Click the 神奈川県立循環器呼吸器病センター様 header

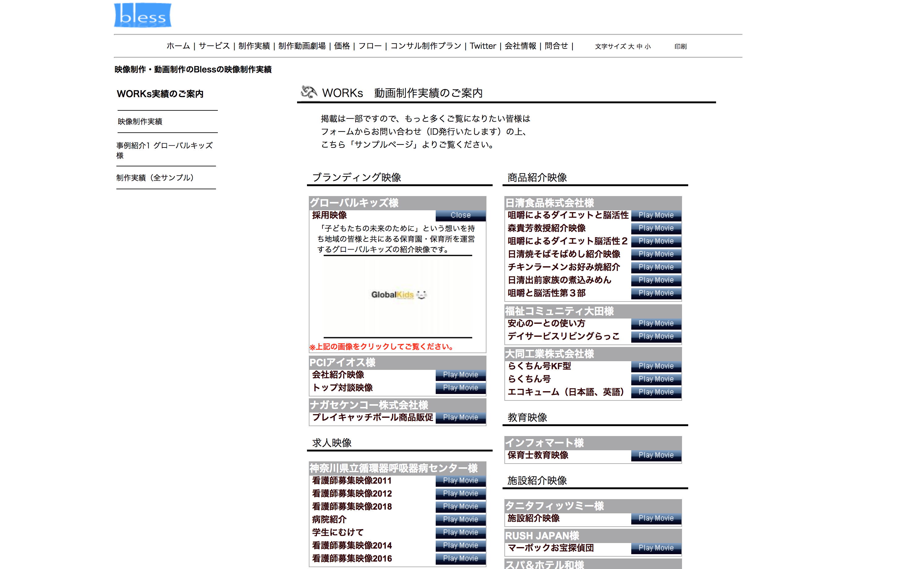(397, 468)
